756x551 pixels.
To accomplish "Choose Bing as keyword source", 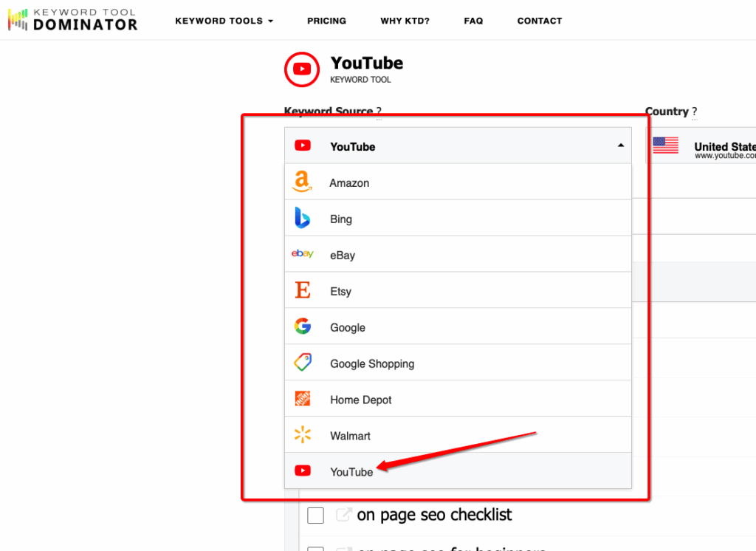I will pos(458,218).
